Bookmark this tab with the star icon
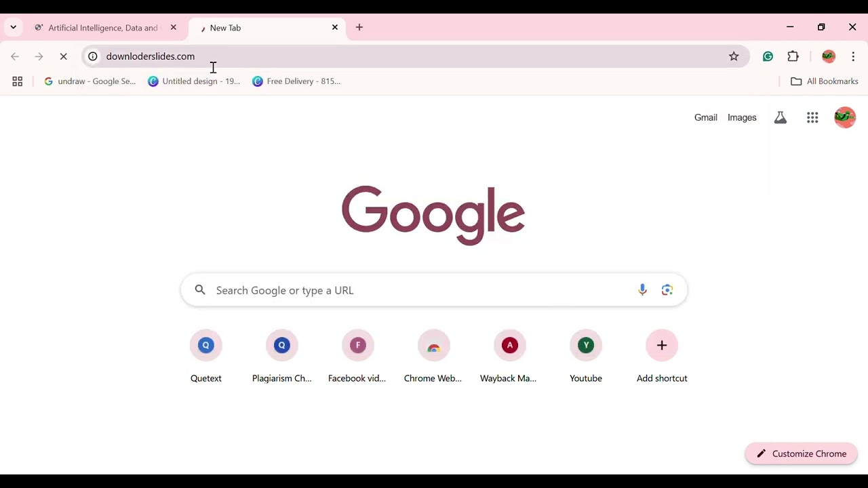Image resolution: width=868 pixels, height=488 pixels. 734,57
